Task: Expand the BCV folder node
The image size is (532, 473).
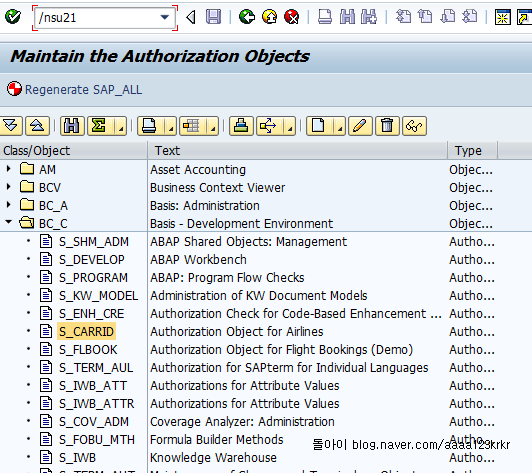Action: point(9,186)
